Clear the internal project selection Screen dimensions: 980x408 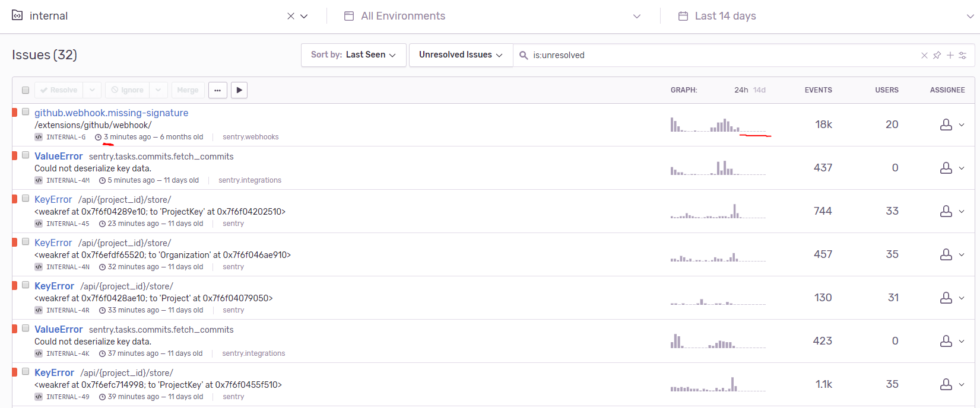[291, 16]
